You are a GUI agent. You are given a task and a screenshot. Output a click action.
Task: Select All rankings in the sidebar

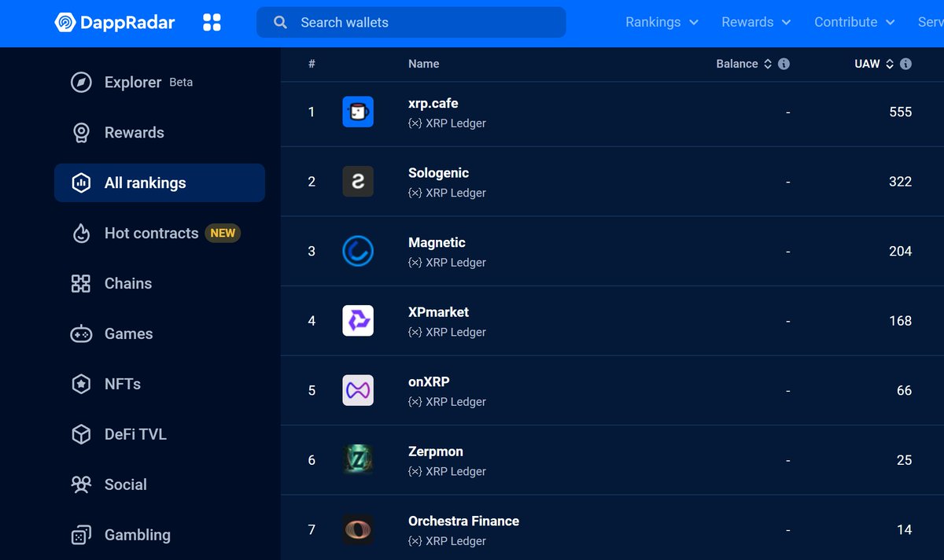160,182
